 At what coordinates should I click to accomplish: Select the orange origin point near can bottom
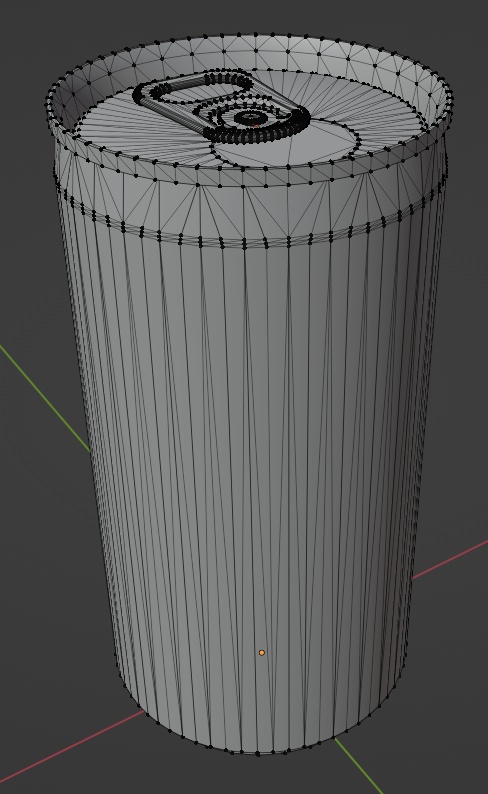tap(262, 653)
